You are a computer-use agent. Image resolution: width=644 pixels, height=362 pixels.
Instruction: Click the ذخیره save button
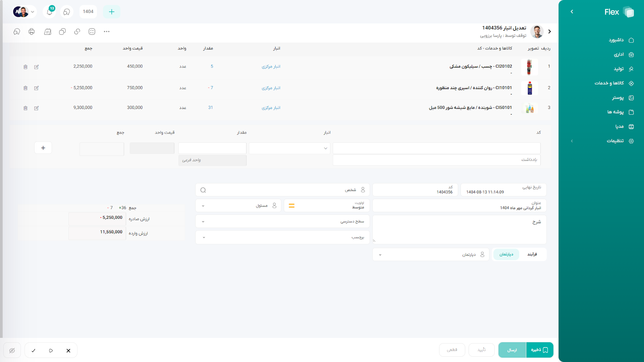(539, 350)
